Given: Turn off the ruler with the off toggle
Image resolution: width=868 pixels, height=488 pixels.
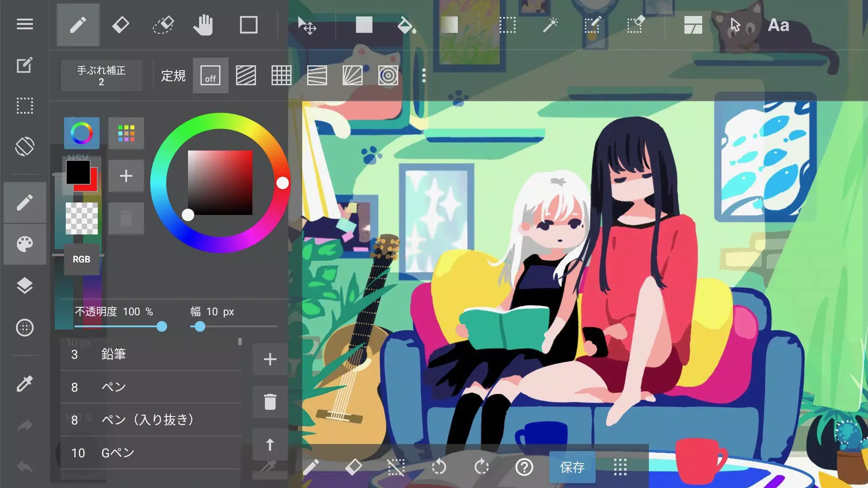Looking at the screenshot, I should [210, 75].
